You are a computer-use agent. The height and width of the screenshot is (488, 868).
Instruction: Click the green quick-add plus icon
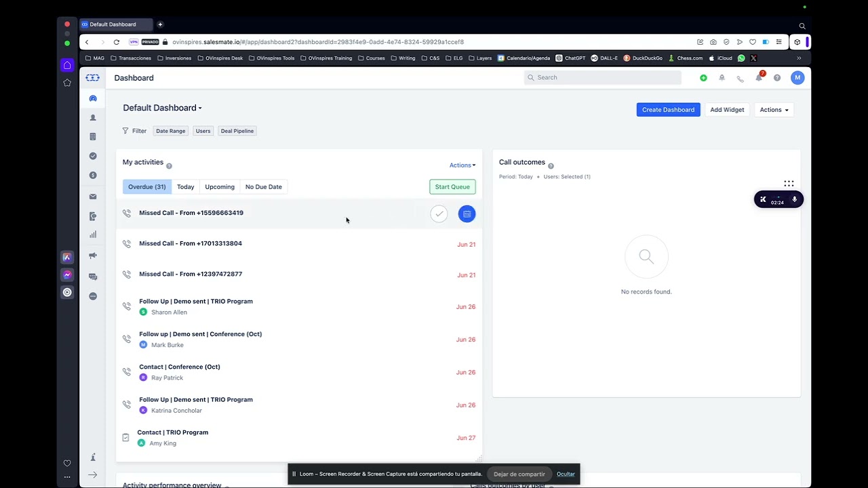tap(703, 78)
